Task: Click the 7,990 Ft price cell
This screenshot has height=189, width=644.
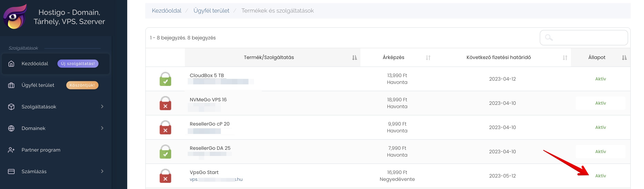Action: pos(397,151)
